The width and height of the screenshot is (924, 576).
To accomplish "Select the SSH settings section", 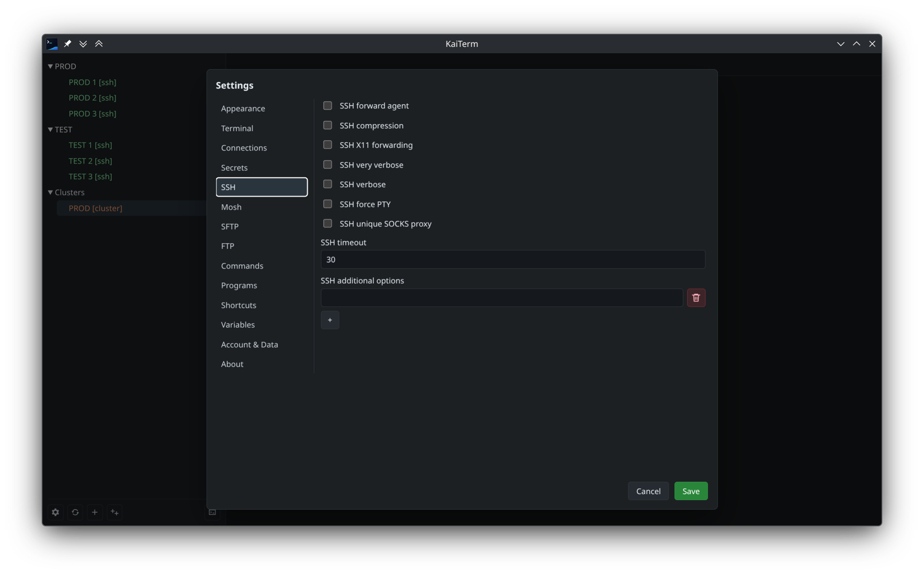I will 262,187.
